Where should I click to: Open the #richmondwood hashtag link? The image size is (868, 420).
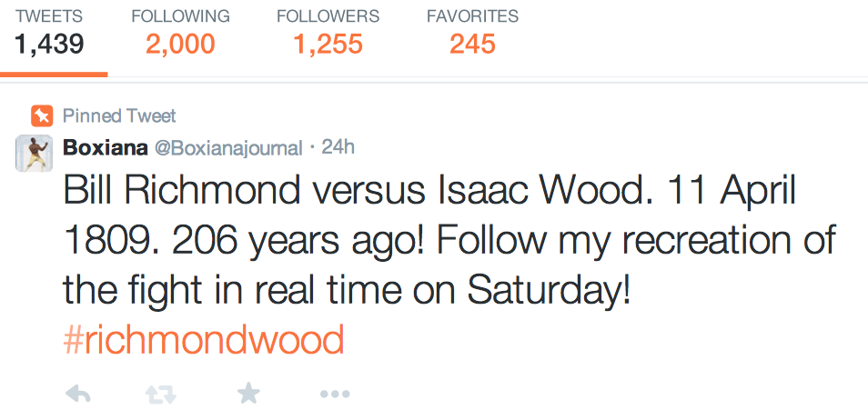click(x=204, y=340)
